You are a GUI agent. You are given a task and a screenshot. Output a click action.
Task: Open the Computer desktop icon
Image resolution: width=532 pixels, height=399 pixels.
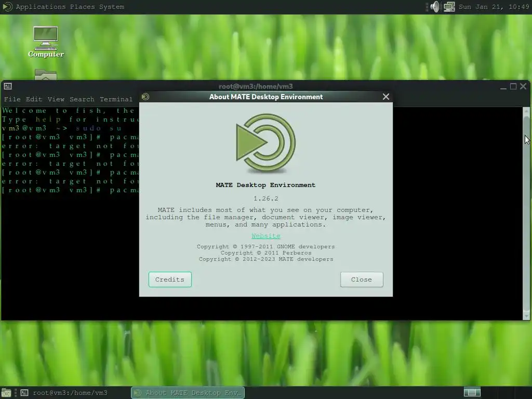(x=46, y=42)
